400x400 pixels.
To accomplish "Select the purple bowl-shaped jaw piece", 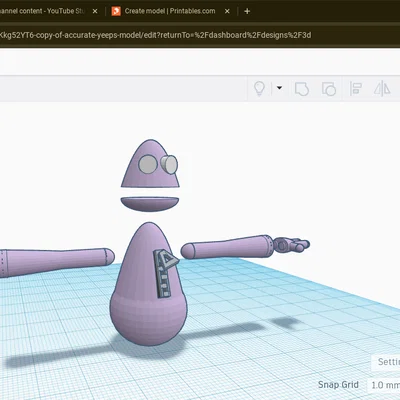I will coord(150,204).
